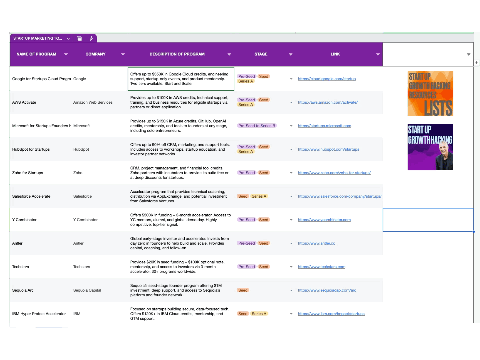Select the 'Zoho for Startups' name cell

tap(40, 173)
